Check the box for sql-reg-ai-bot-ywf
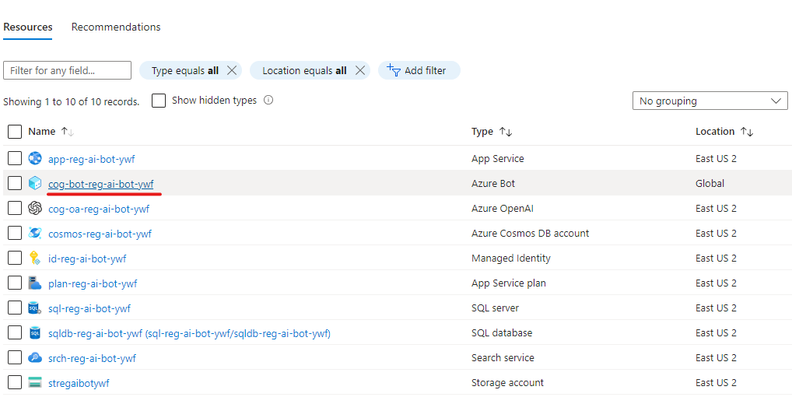The image size is (792, 419). pos(15,307)
